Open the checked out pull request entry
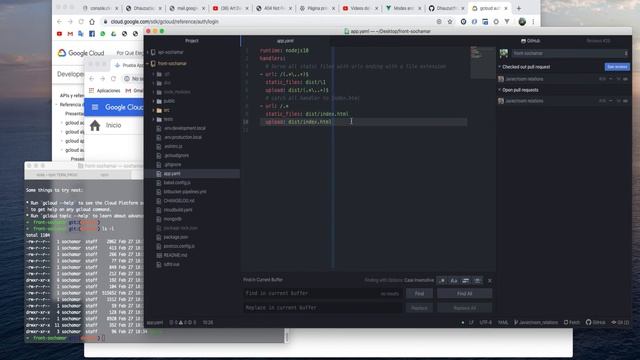 pyautogui.click(x=564, y=79)
